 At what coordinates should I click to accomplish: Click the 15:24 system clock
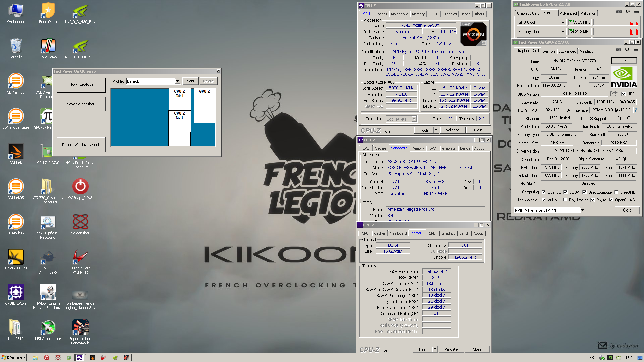(630, 358)
